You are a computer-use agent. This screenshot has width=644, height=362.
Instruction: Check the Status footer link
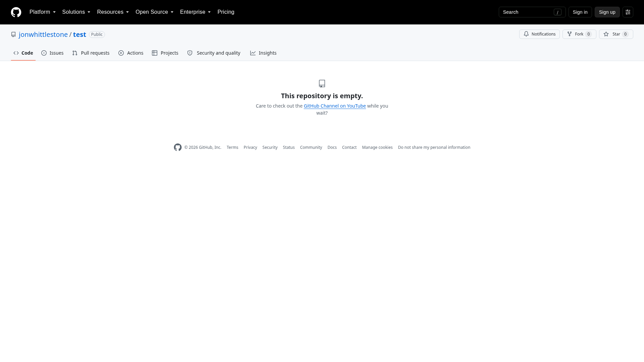coord(289,147)
